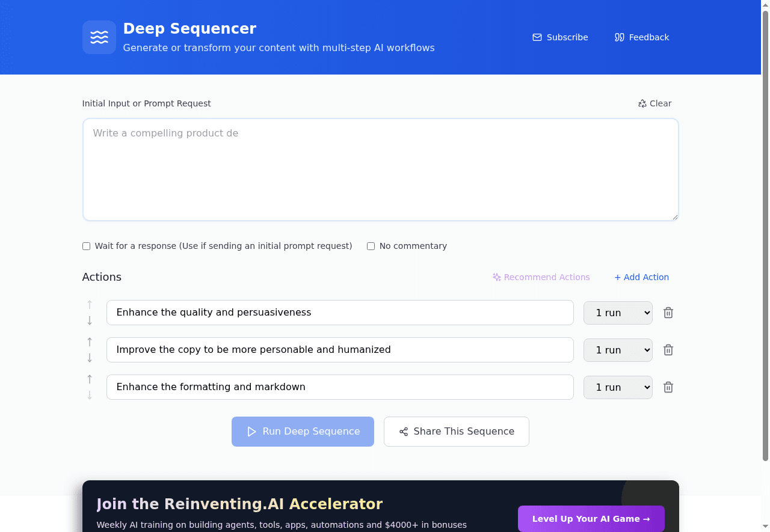Click the shuffle icon next to Clear
The image size is (770, 532).
(641, 103)
